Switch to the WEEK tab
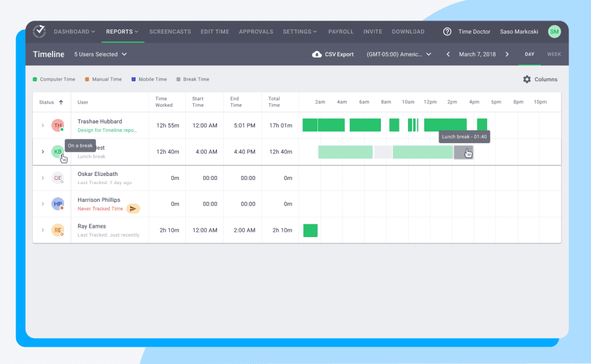 (x=553, y=54)
